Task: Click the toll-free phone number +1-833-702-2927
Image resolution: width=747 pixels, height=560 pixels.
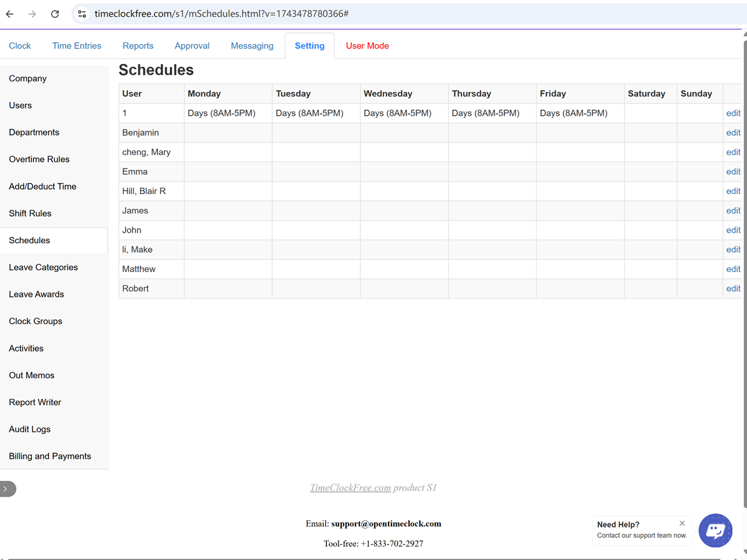Action: click(392, 544)
